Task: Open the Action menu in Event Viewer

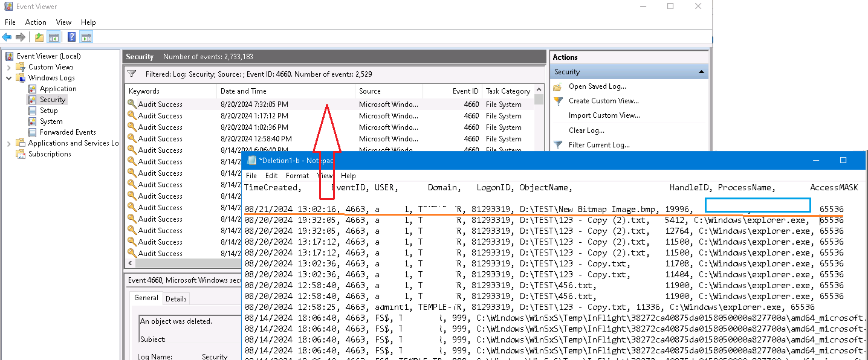Action: pos(36,22)
